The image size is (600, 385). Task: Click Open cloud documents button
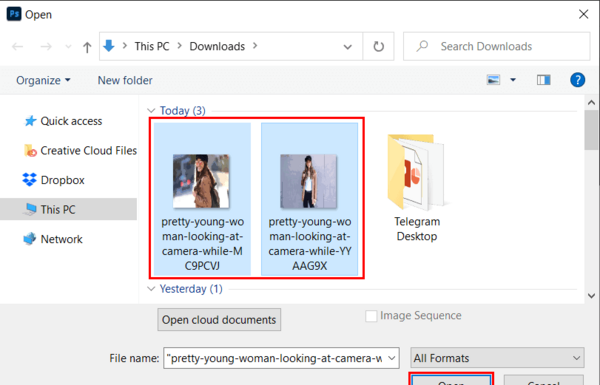click(x=219, y=320)
